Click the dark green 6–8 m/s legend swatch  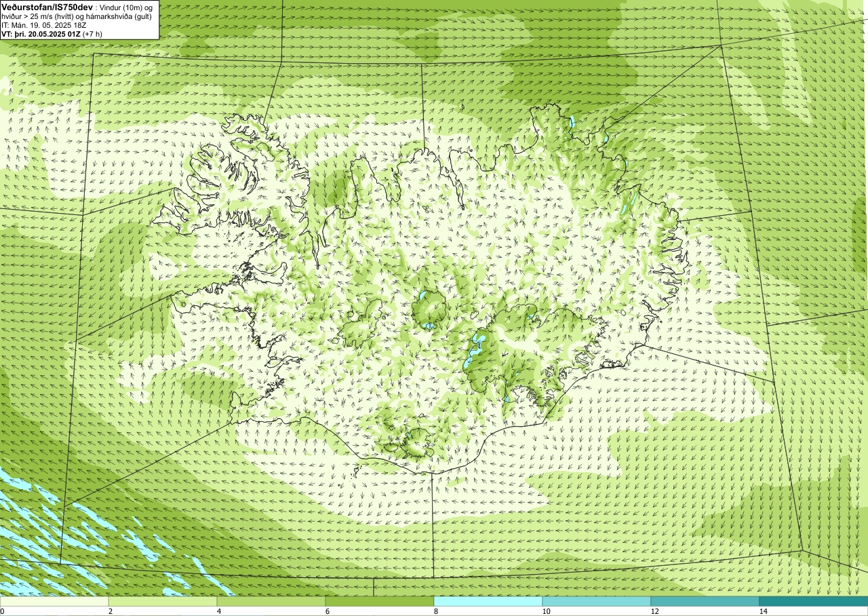(380, 601)
